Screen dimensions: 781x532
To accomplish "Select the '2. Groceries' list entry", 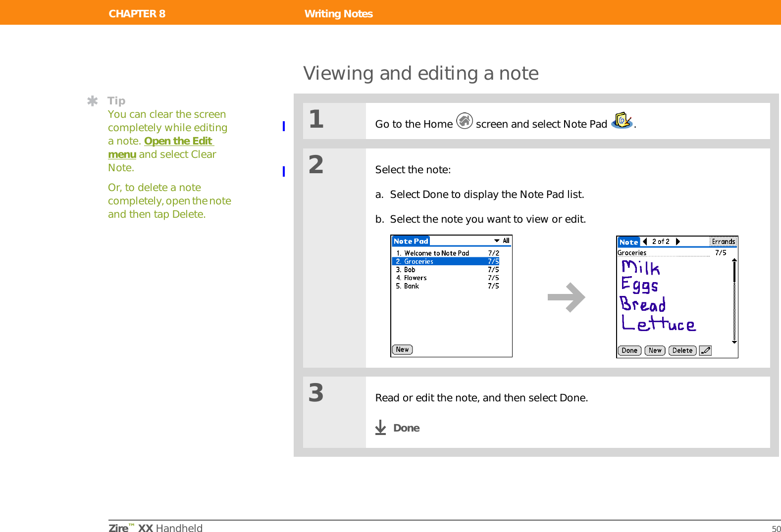I will 446,261.
